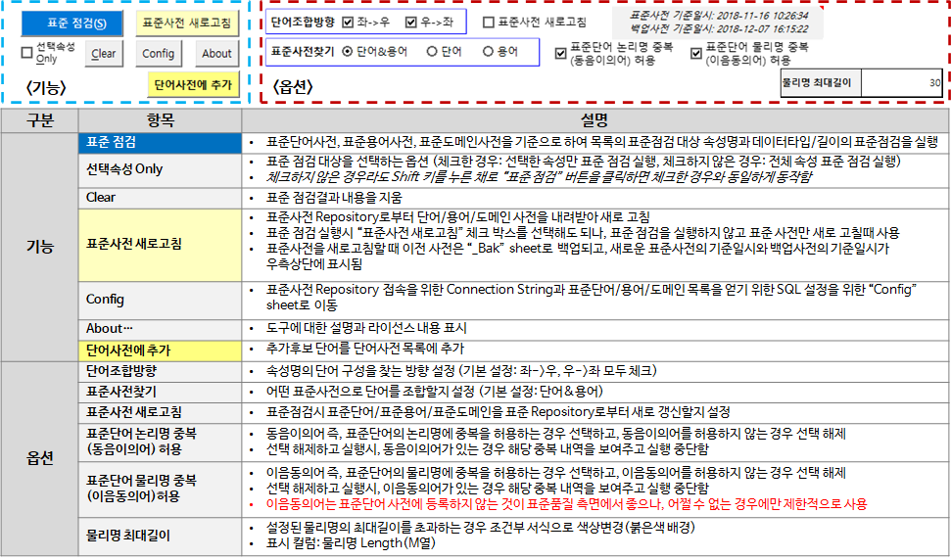Click the 물리명 최대길이 value field
The image size is (951, 560).
[x=901, y=83]
